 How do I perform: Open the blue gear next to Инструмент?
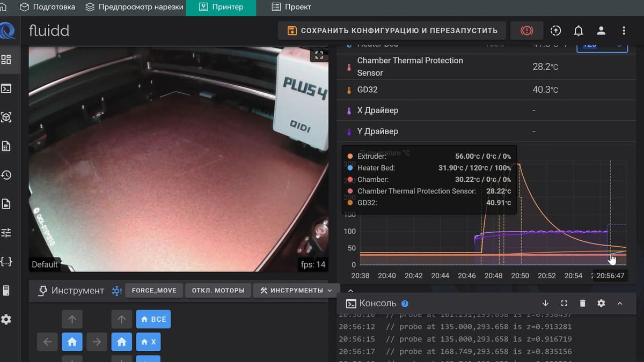[116, 290]
